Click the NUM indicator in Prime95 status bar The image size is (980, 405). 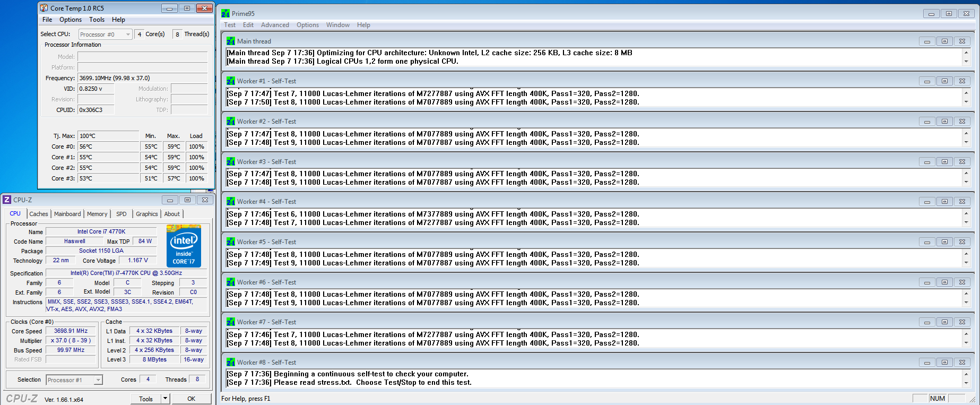(938, 399)
